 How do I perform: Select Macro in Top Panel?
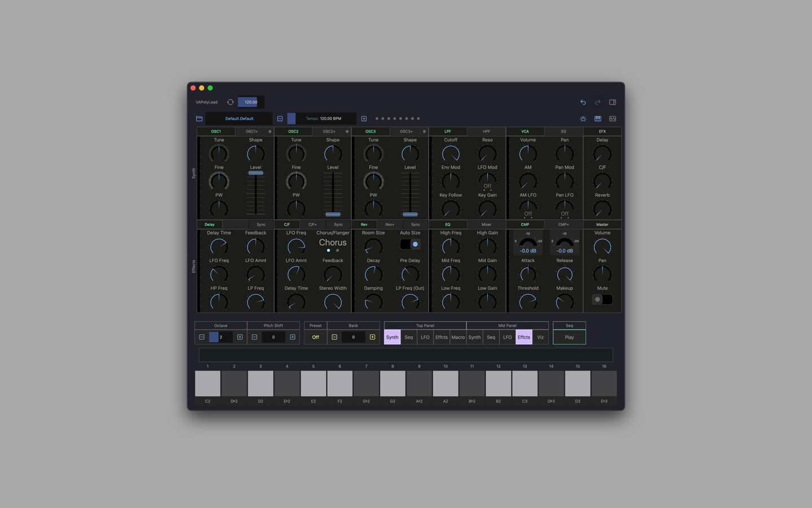(x=458, y=337)
